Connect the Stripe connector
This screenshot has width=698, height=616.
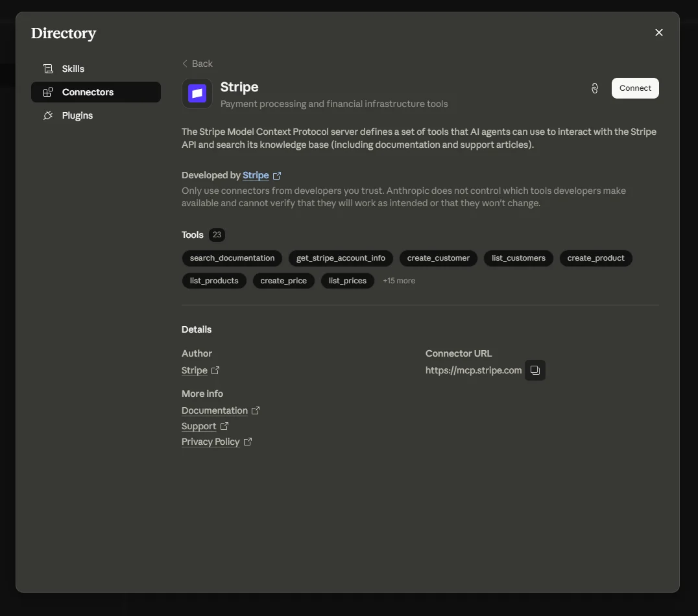(635, 88)
